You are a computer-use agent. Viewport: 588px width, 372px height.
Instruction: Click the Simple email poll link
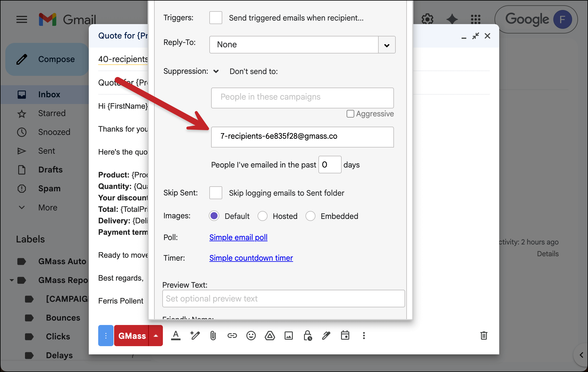coord(238,237)
